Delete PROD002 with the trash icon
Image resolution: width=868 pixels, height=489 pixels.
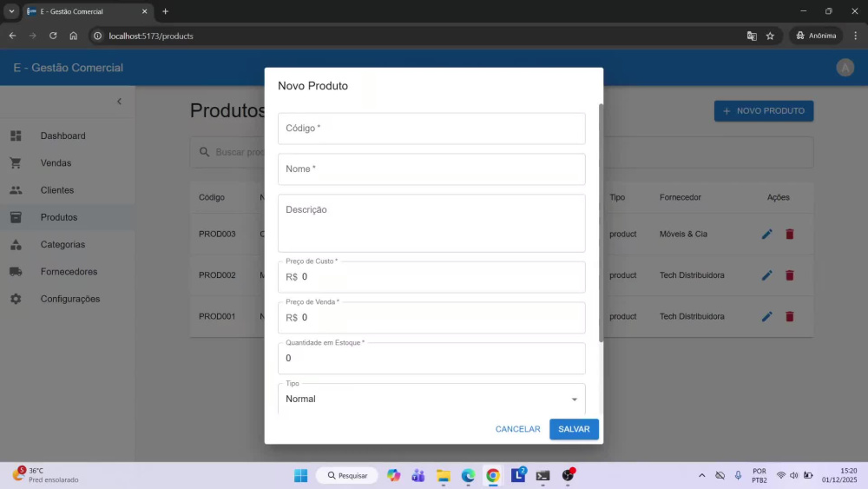click(790, 275)
